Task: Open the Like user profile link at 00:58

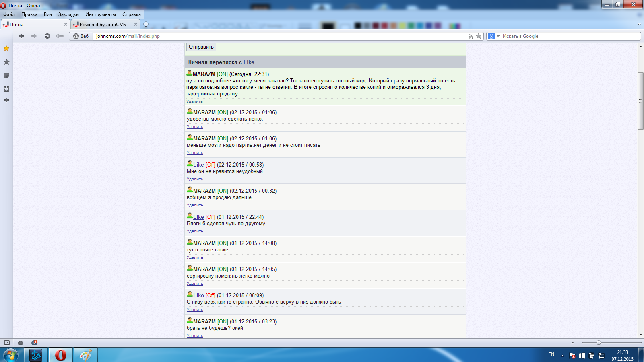Action: tap(198, 165)
